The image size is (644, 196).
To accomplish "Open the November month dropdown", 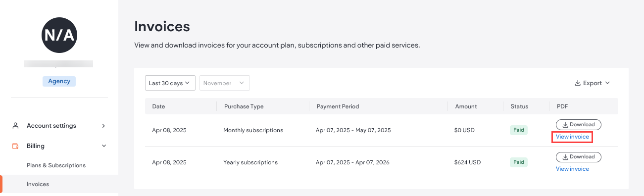I will tap(225, 83).
